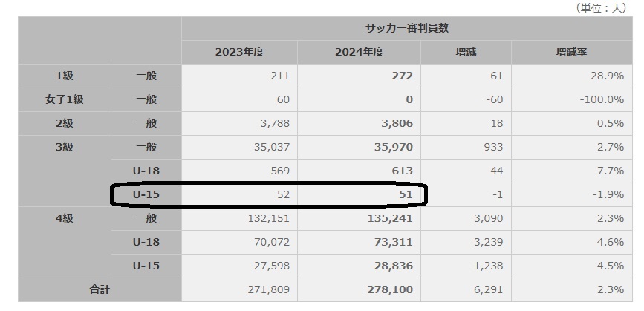Click the circled 3級 U-15 label
Viewport: 644px width, 311px height.
tap(146, 194)
